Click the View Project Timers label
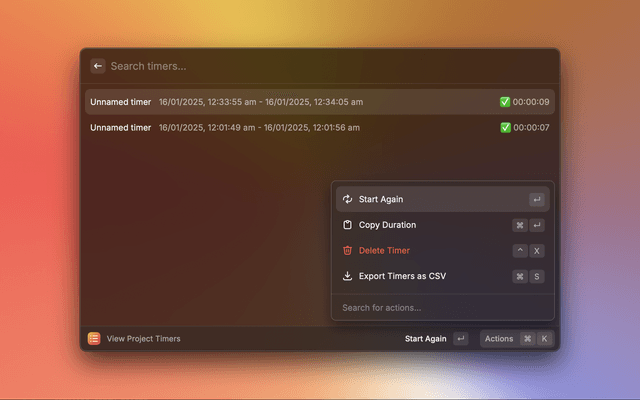The height and width of the screenshot is (400, 640). pos(143,339)
